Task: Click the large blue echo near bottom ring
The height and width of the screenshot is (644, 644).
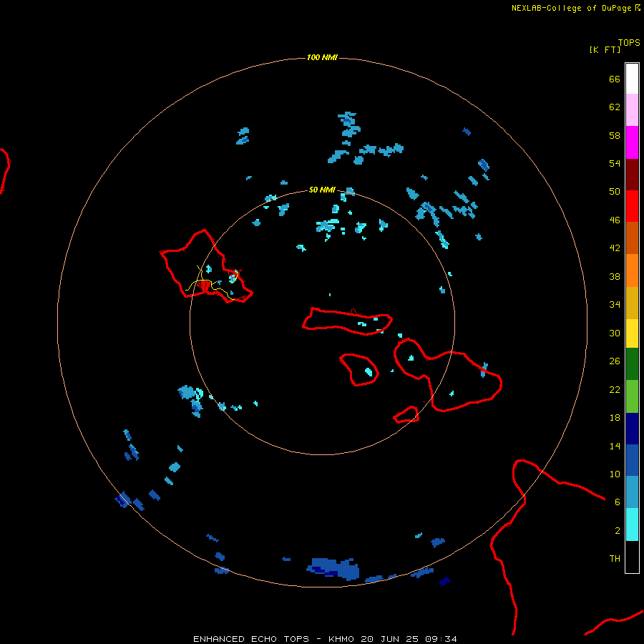Action: (x=333, y=568)
